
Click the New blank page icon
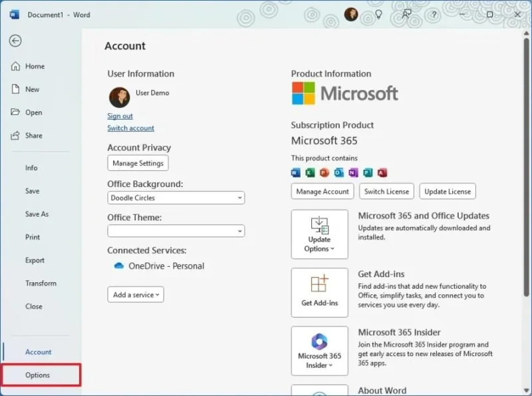point(15,89)
